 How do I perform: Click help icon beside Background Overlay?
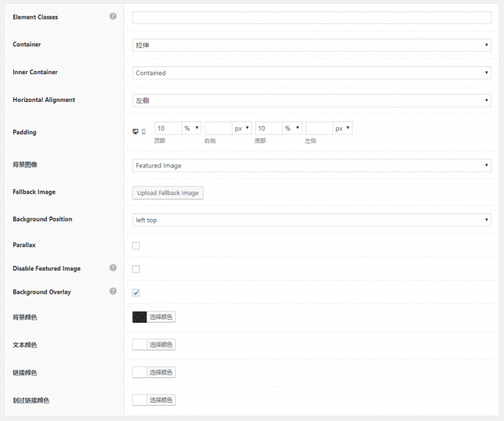(113, 291)
